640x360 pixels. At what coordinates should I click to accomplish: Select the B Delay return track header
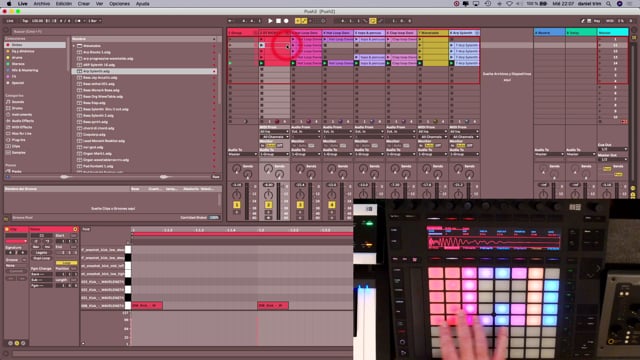[x=581, y=33]
